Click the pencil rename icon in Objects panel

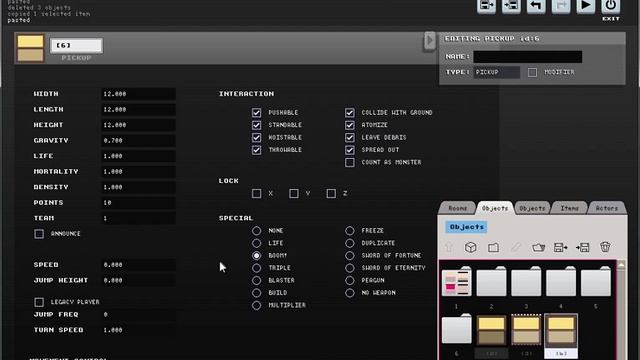pos(516,247)
